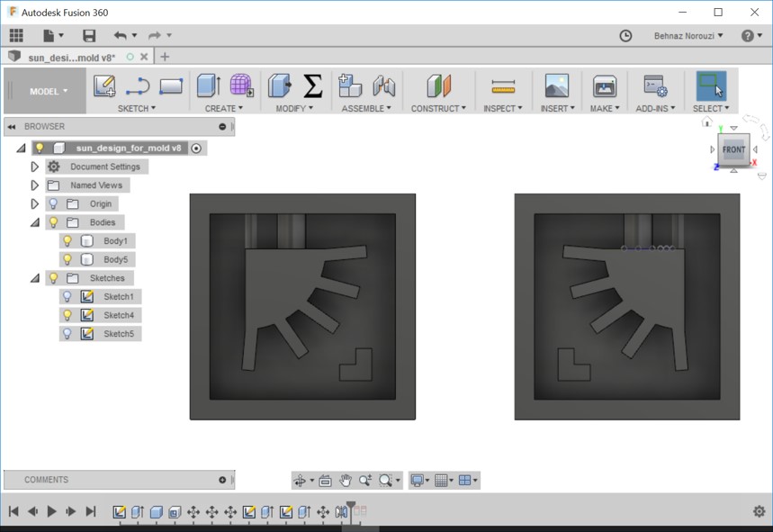Toggle visibility bulb of Origin folder
The height and width of the screenshot is (532, 773).
tap(53, 203)
